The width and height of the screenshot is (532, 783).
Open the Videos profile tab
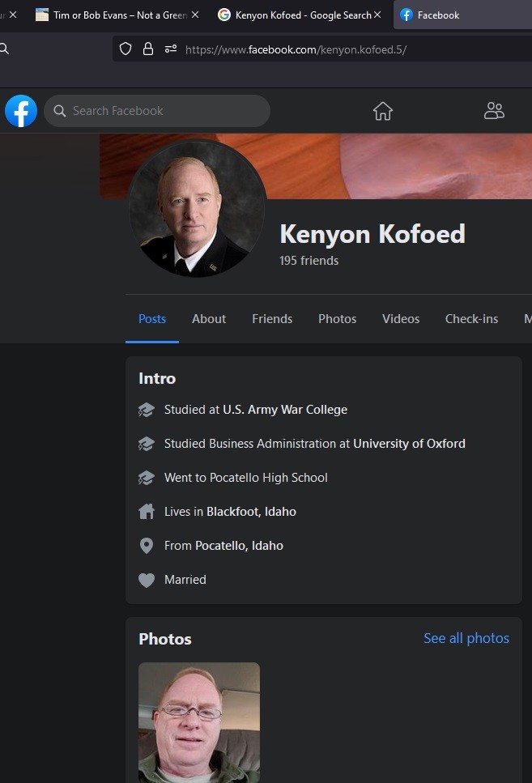pyautogui.click(x=401, y=319)
